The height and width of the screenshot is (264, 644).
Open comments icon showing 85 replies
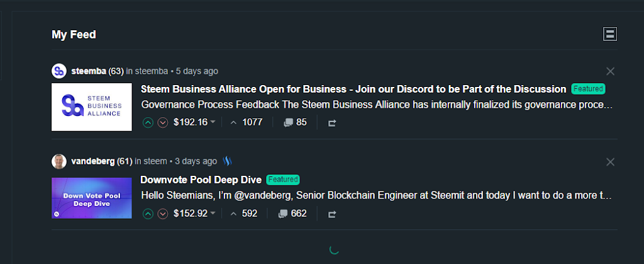pyautogui.click(x=288, y=122)
